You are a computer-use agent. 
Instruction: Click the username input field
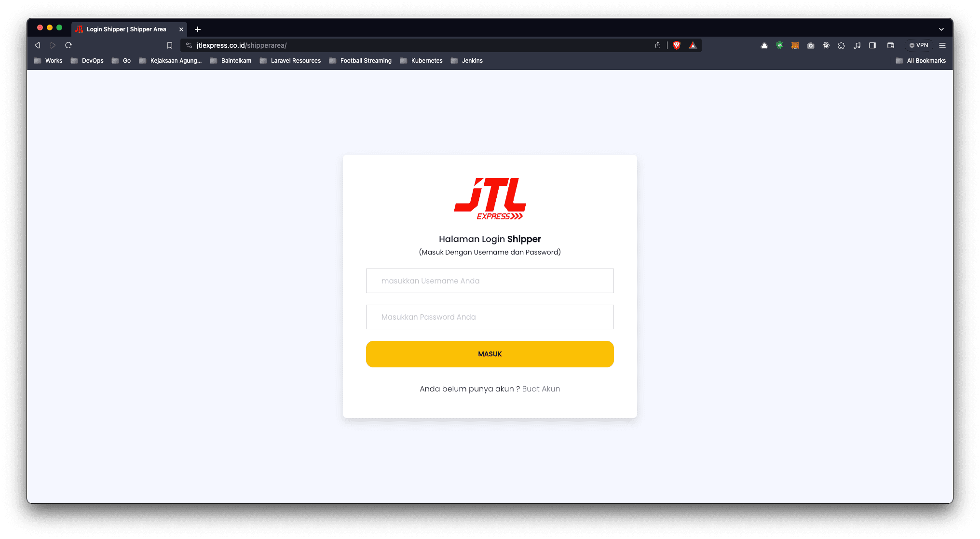(x=490, y=280)
